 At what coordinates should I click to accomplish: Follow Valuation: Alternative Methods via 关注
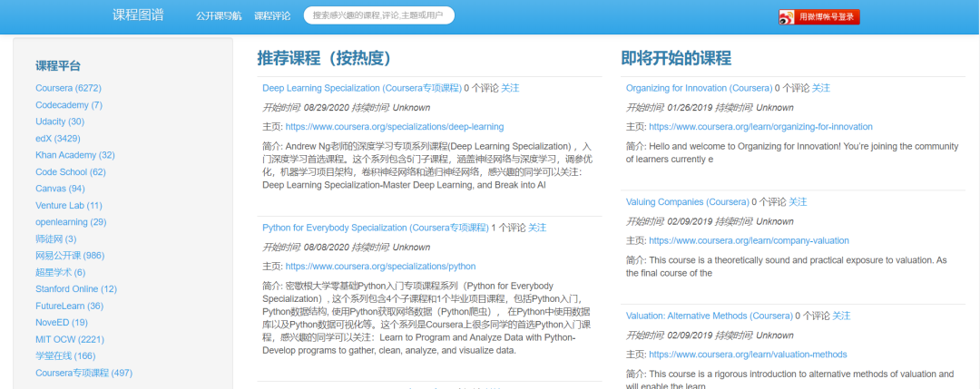[x=841, y=316]
